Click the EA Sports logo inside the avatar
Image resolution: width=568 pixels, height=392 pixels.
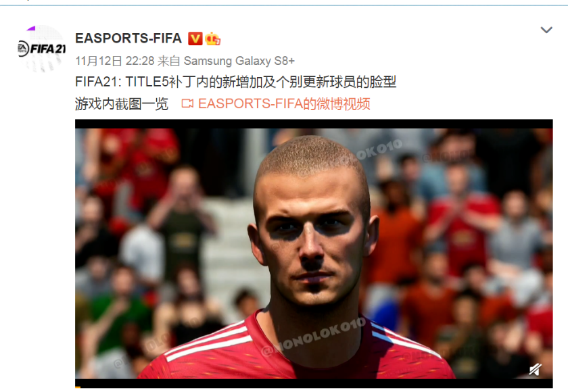[x=23, y=49]
